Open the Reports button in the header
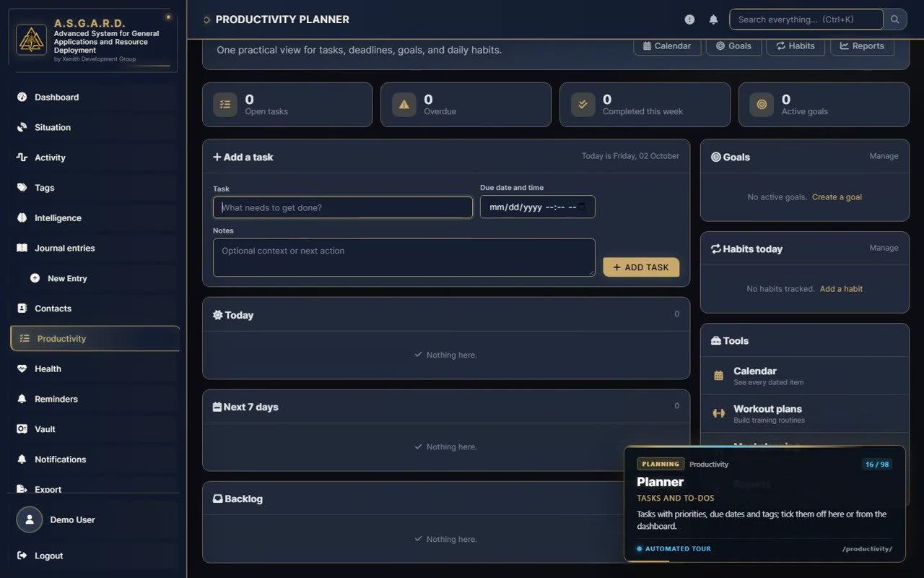The height and width of the screenshot is (578, 924). [x=862, y=46]
